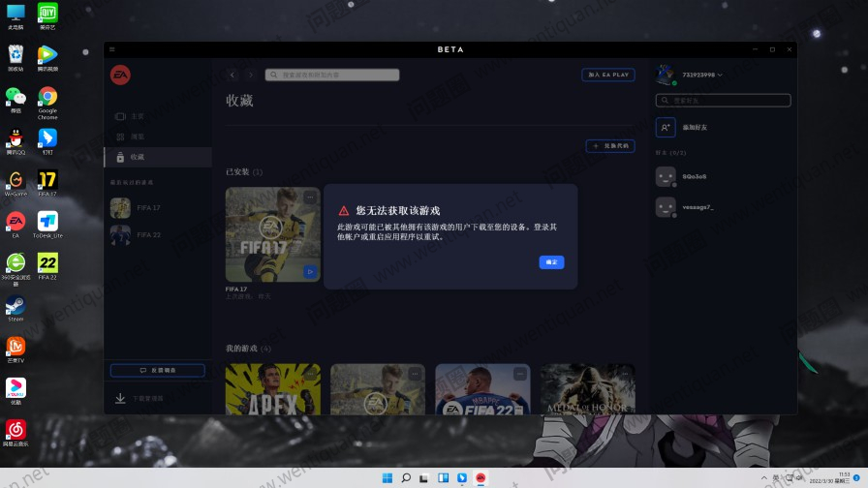The height and width of the screenshot is (488, 868).
Task: Go back with the left arrow button
Action: pos(232,75)
